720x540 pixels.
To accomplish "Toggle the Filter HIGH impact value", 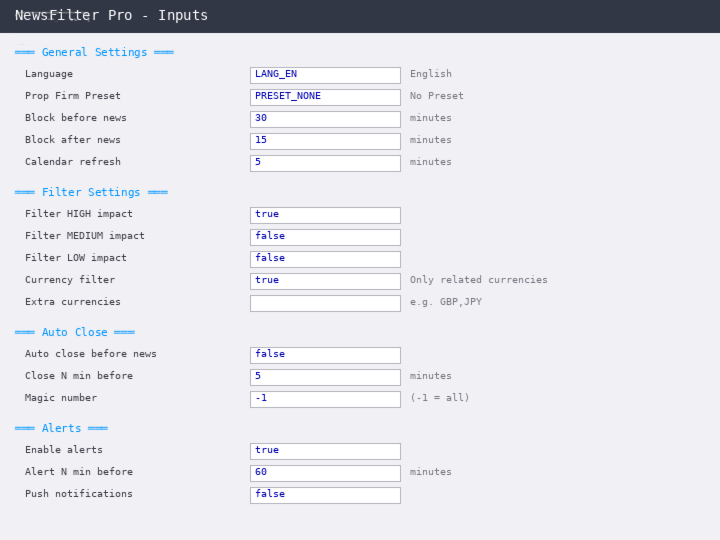I will [325, 215].
